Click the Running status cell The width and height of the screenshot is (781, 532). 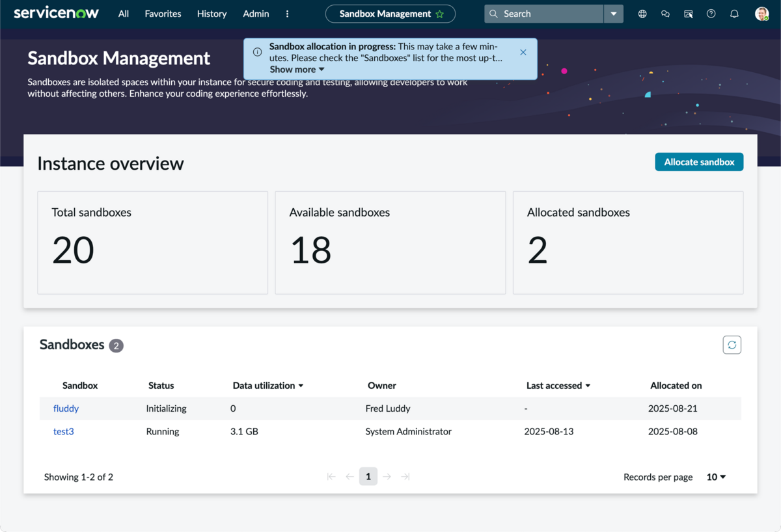163,431
